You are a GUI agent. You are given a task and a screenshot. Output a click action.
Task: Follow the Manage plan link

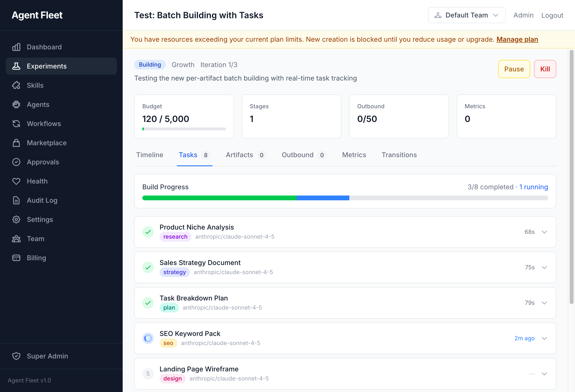click(517, 39)
